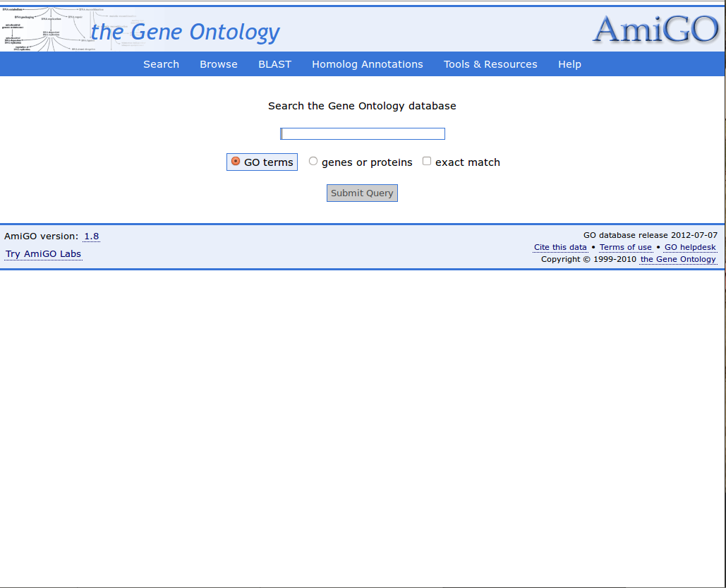Click the Gene Ontology copyright footer link
The height and width of the screenshot is (588, 726).
click(x=678, y=259)
